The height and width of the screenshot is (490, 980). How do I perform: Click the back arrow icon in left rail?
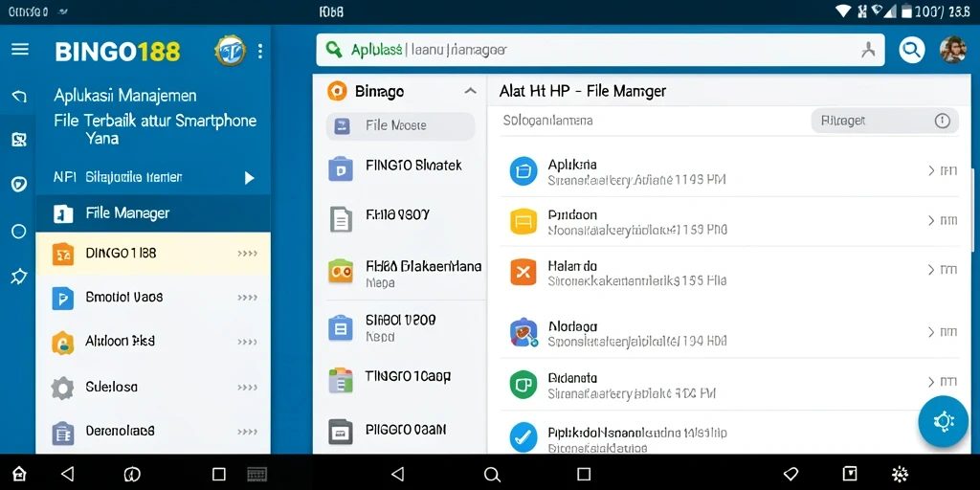(x=19, y=96)
